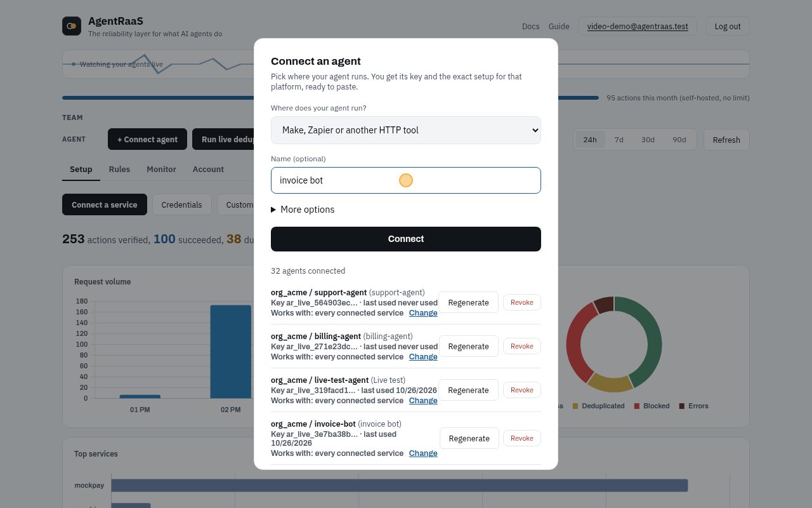Open the Docs link in header
This screenshot has height=508, width=812.
click(x=531, y=27)
